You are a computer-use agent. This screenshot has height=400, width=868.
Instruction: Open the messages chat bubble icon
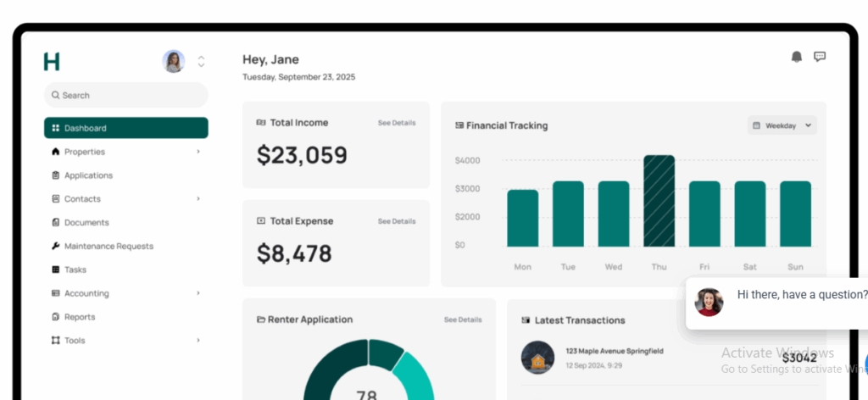tap(820, 57)
